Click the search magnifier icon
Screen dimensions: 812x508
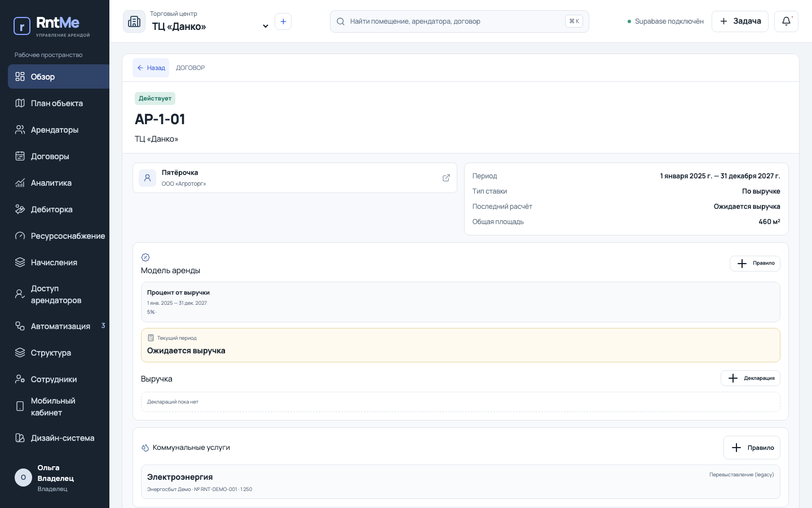(341, 21)
